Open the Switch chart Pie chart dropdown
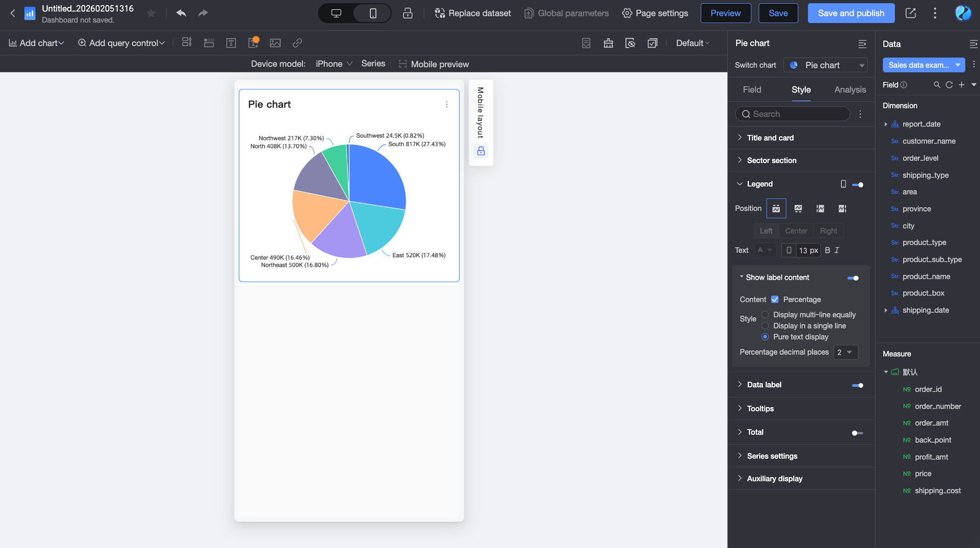 pyautogui.click(x=825, y=65)
